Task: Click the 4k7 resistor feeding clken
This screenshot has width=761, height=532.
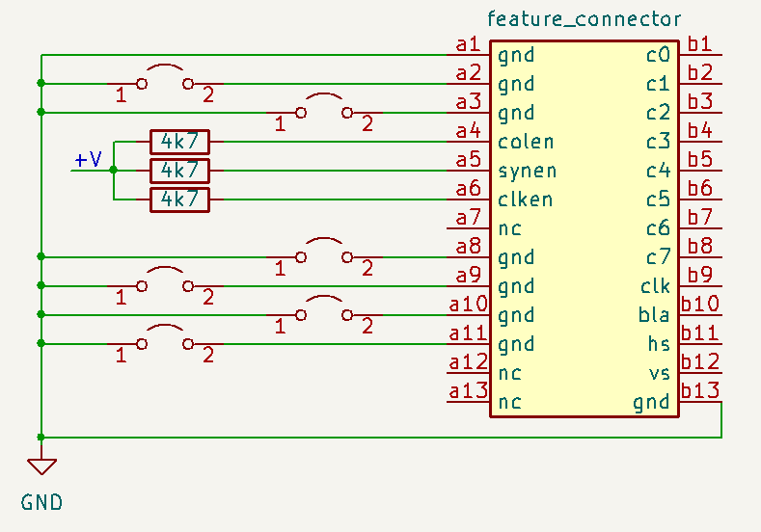Action: (x=179, y=199)
